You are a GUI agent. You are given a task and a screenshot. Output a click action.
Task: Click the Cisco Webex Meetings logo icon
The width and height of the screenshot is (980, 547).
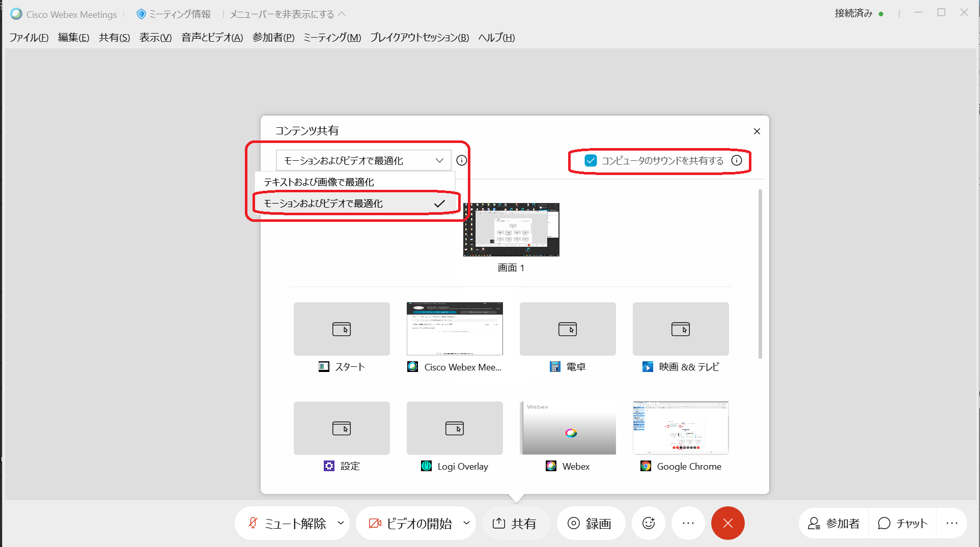16,14
